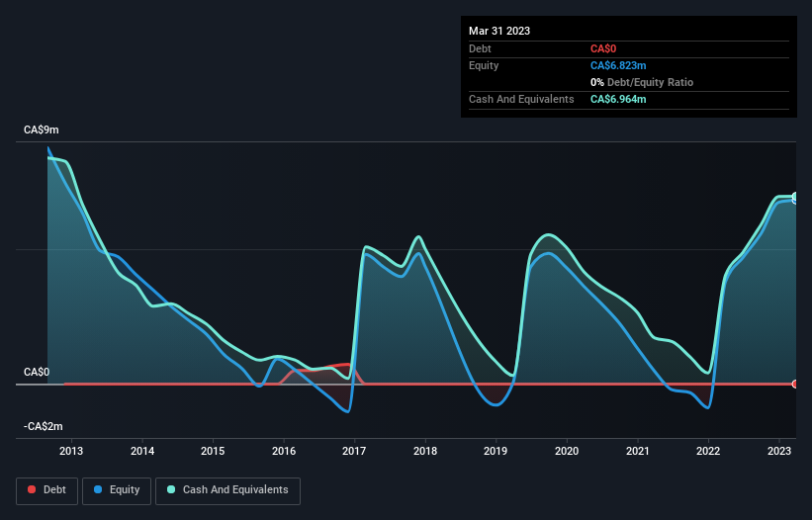
Task: Click the Debt value CA$0 in tooltip
Action: [603, 48]
